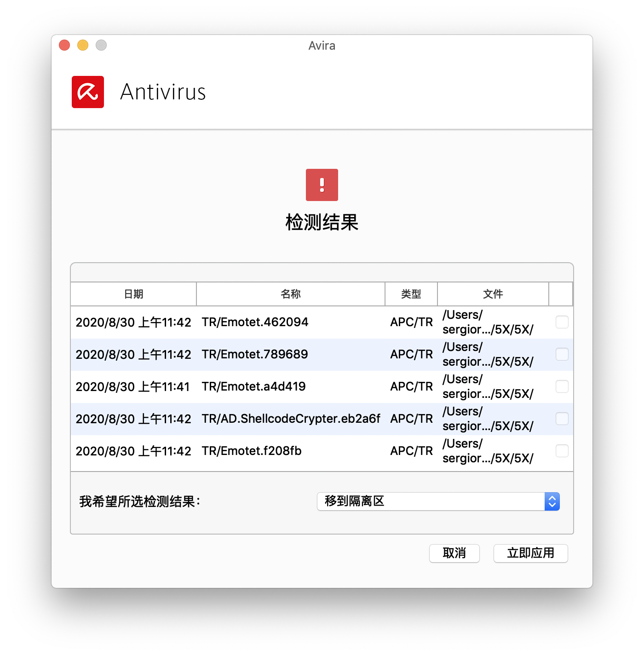Click the 立即应用 button
Viewport: 644px width, 656px height.
click(531, 553)
